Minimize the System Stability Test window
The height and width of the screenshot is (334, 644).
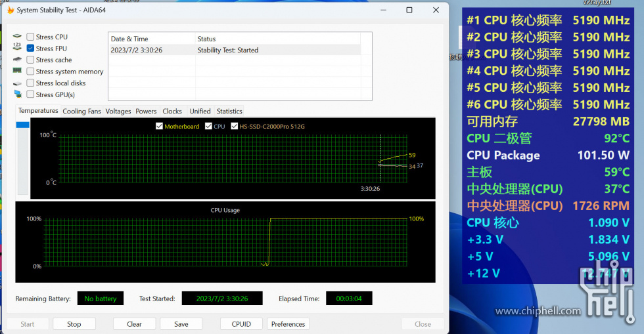[383, 10]
